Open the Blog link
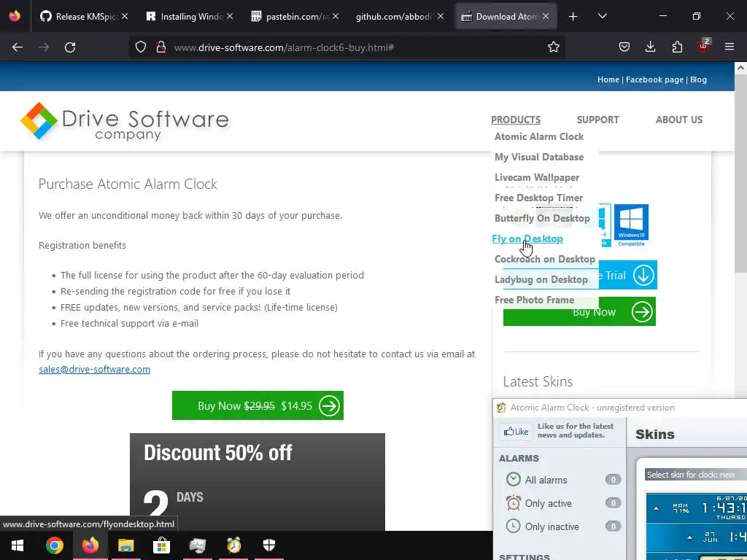 [698, 79]
